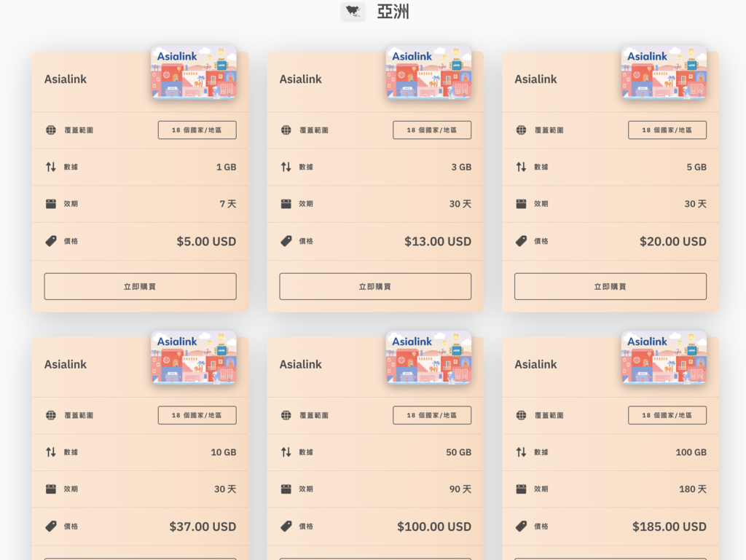Click the Asialink card image on 1 GB plan

pyautogui.click(x=194, y=72)
